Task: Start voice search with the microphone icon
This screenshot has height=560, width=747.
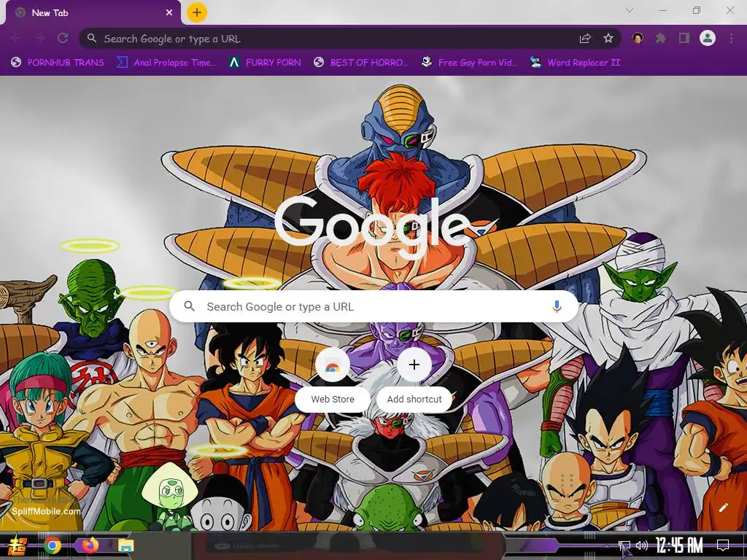Action: coord(557,306)
